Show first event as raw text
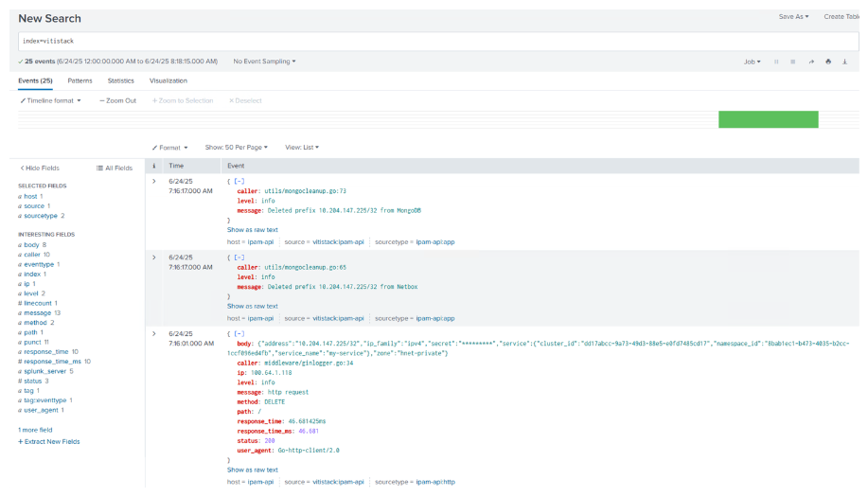The width and height of the screenshot is (868, 497). (x=252, y=229)
